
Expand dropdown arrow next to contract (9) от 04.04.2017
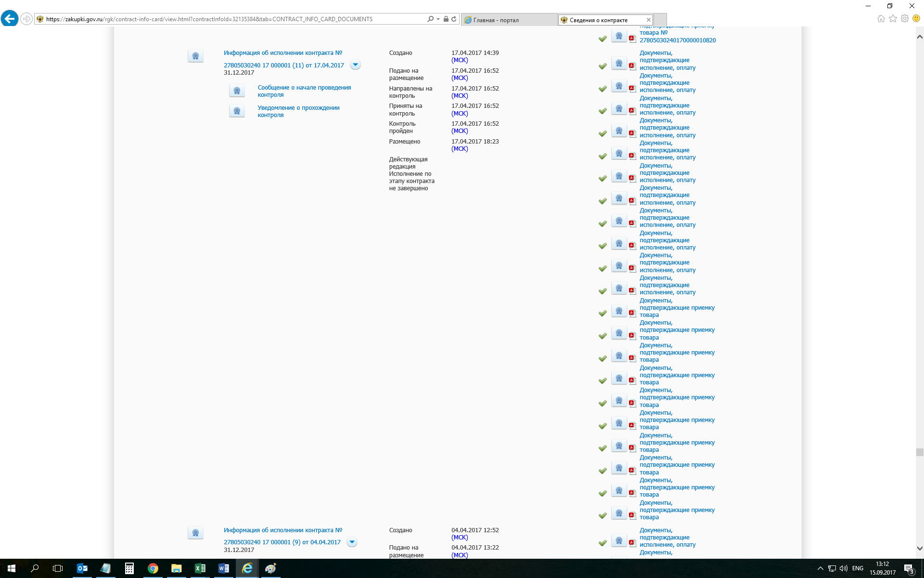click(352, 542)
